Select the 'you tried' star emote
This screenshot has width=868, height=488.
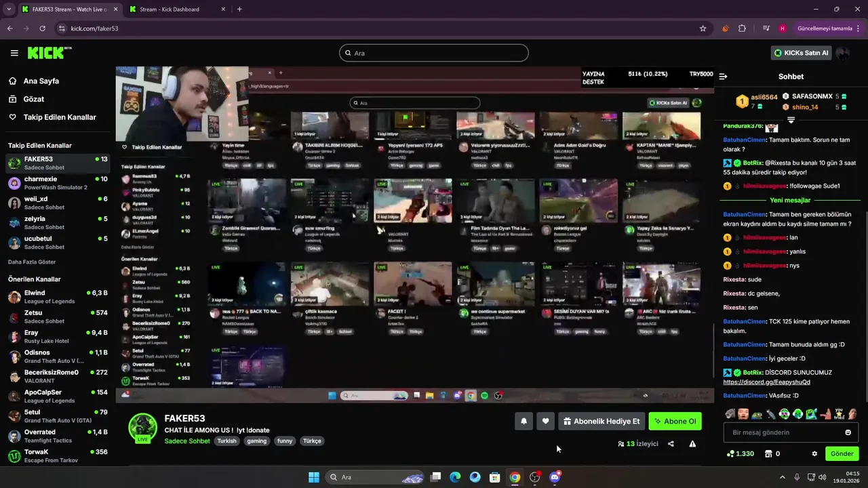838,413
